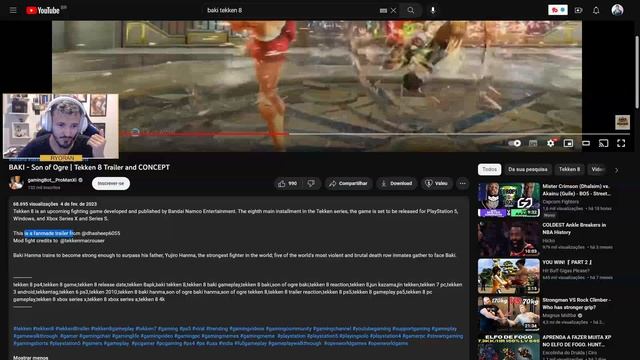Open the gamingBot channel name link
The height and width of the screenshot is (360, 640).
(52, 180)
